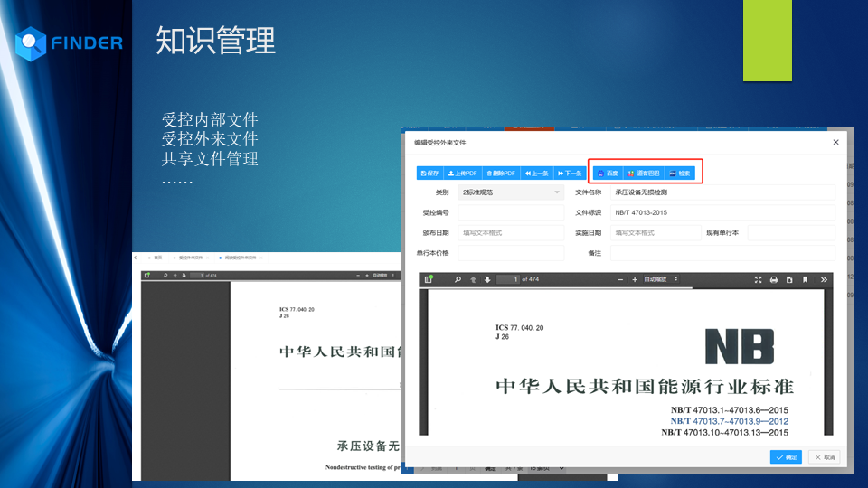
Task: Click the 文件名称 input field
Action: [723, 192]
